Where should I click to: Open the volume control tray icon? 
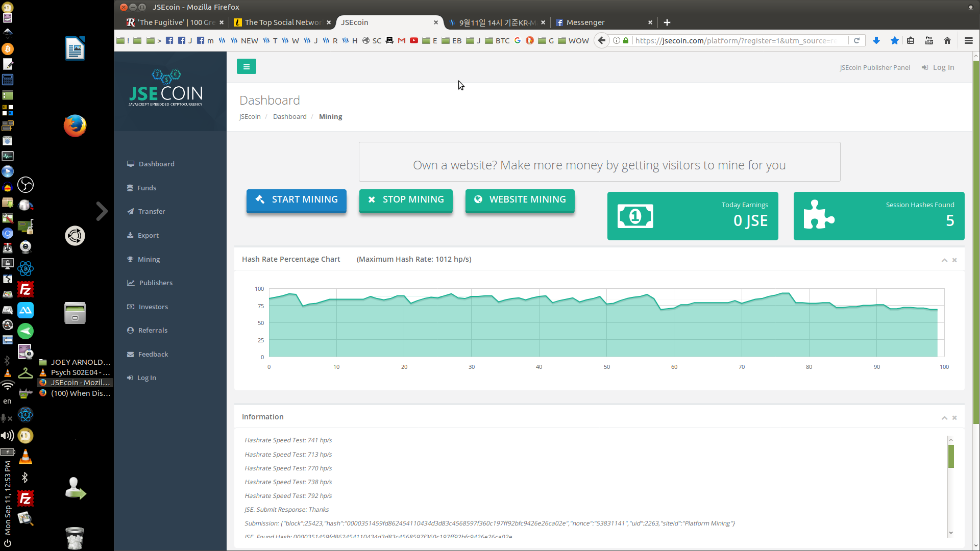coord(7,435)
